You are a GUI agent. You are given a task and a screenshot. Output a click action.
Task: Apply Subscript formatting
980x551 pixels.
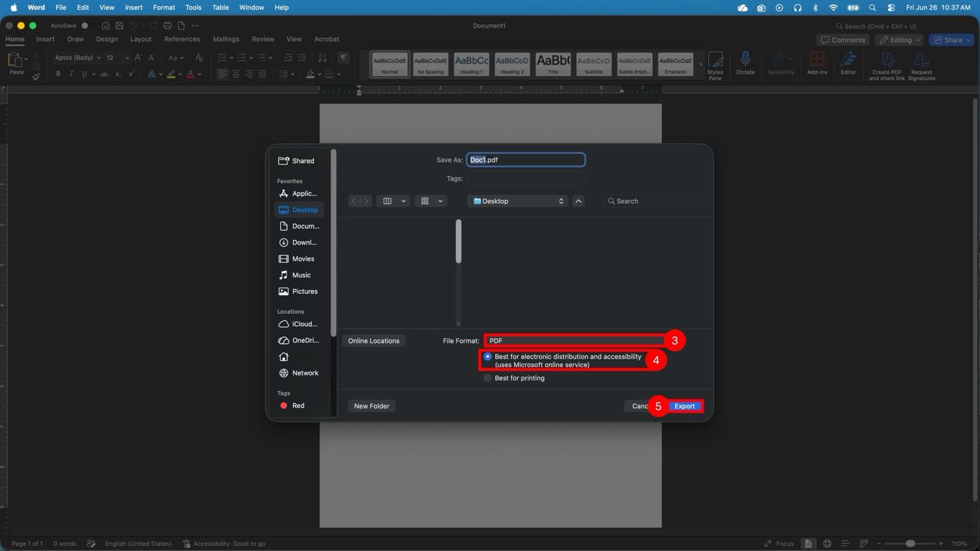pyautogui.click(x=118, y=74)
